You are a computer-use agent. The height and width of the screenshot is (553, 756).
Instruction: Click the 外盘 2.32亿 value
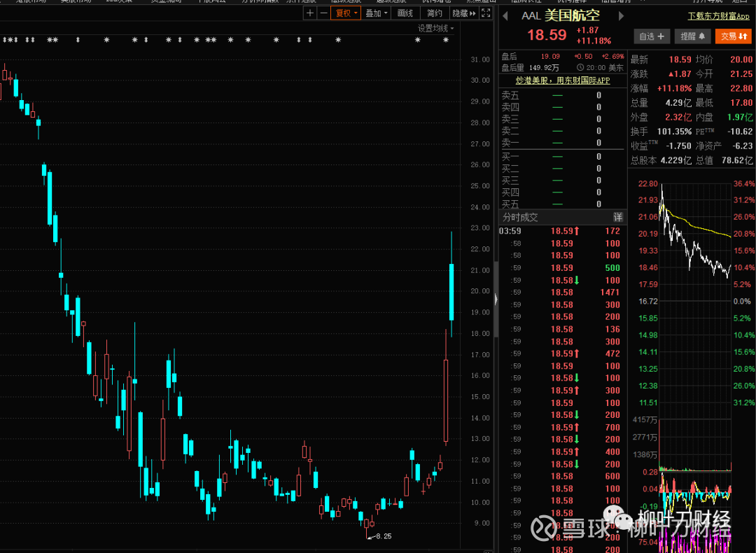click(x=678, y=117)
